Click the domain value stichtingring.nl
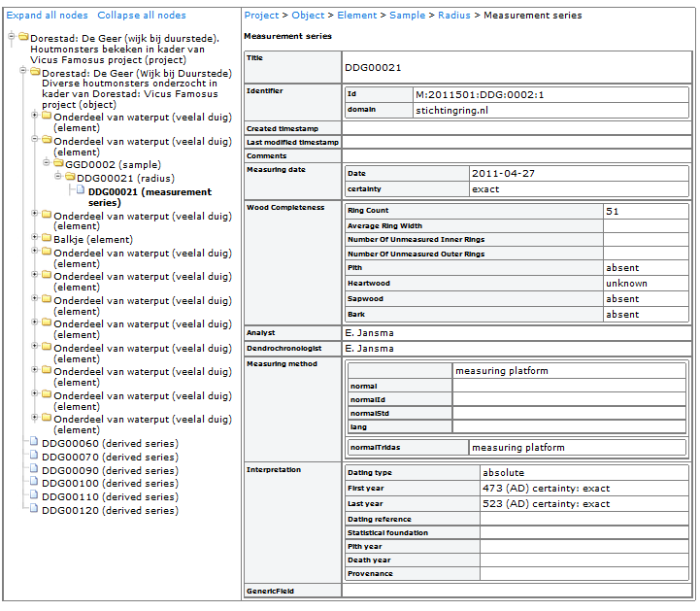Viewport: 700px width, 611px height. tap(451, 111)
